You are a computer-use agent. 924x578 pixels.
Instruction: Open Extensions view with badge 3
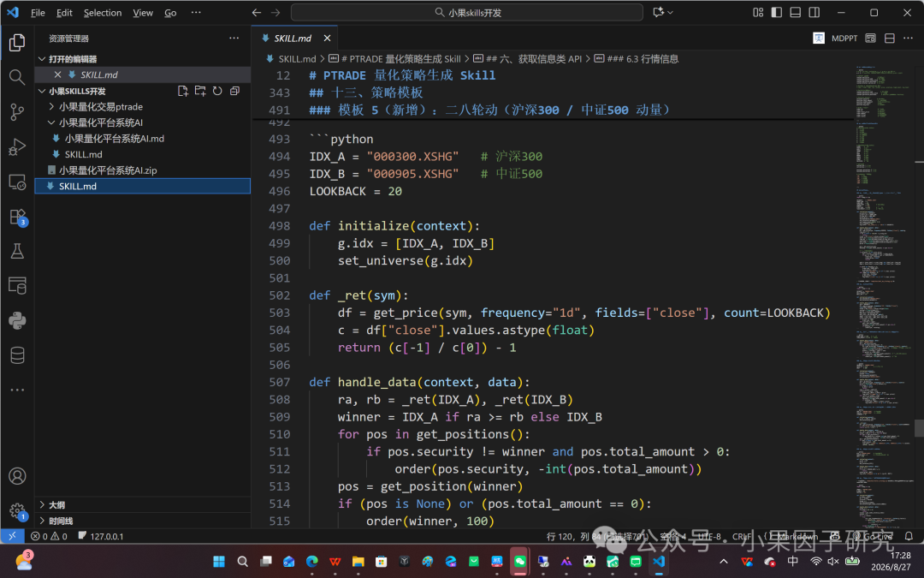tap(17, 217)
